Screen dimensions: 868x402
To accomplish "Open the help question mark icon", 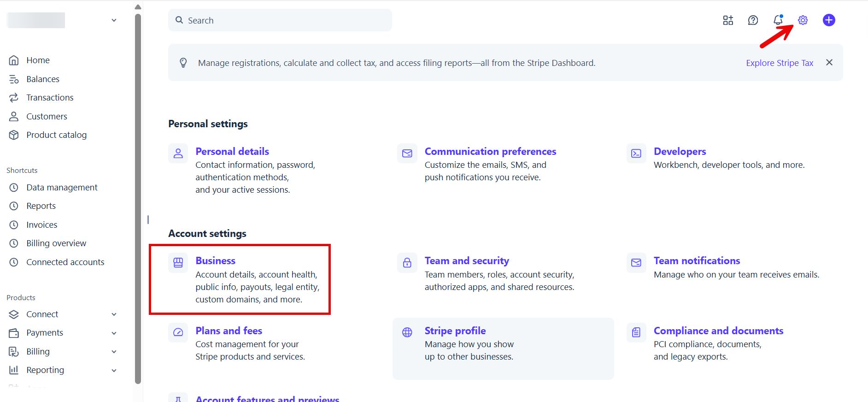I will pyautogui.click(x=753, y=20).
